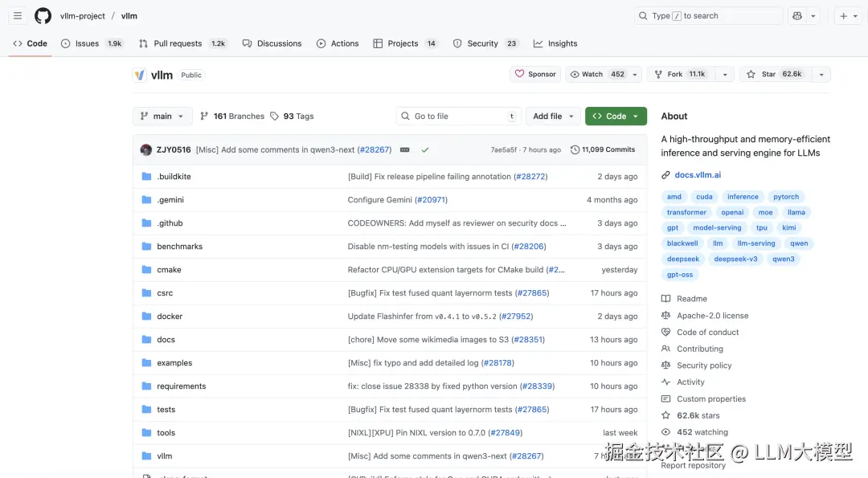Open the Security tab
The width and height of the screenshot is (868, 478).
pyautogui.click(x=485, y=43)
